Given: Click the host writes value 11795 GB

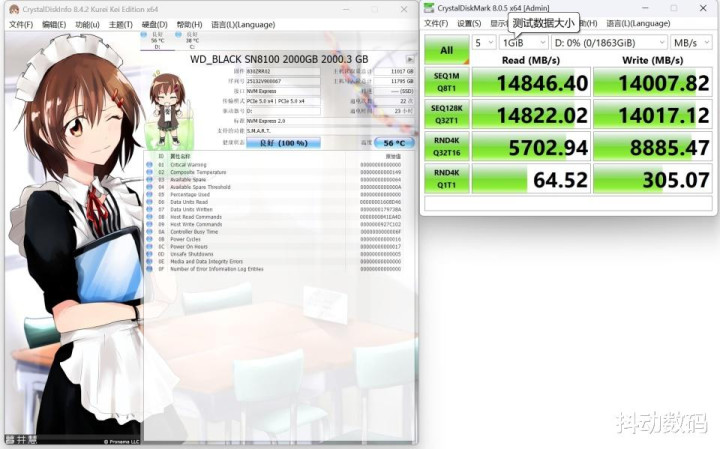Looking at the screenshot, I should pos(394,81).
